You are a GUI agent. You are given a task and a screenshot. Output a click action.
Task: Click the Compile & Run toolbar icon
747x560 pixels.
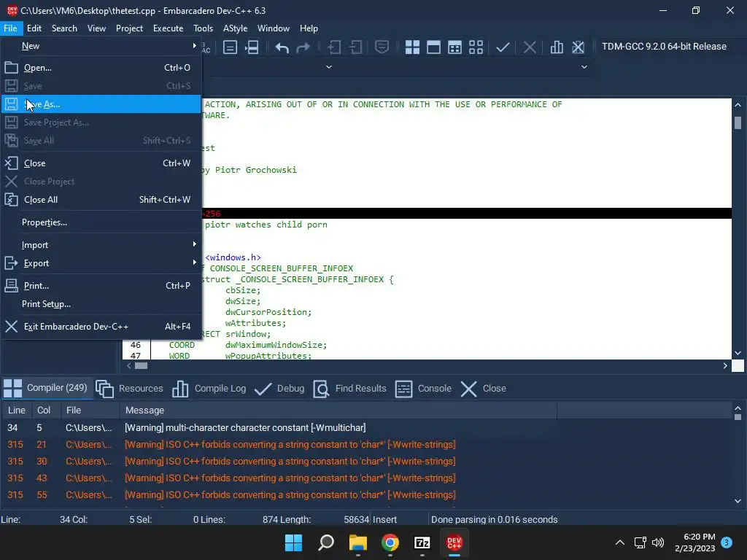[x=455, y=47]
